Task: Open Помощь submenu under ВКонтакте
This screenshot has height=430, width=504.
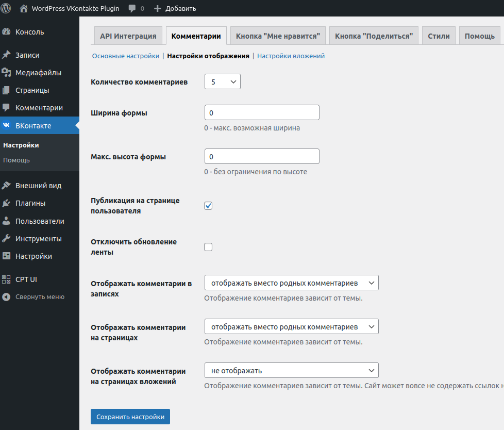Action: tap(16, 160)
